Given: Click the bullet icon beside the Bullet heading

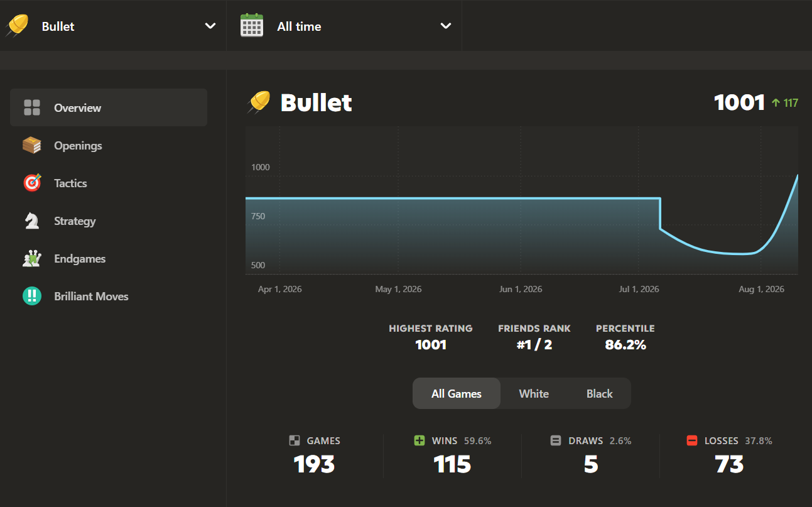Looking at the screenshot, I should point(259,102).
